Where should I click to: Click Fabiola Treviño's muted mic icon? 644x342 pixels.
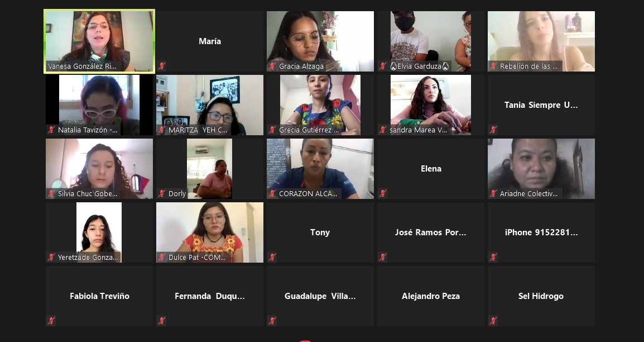tap(51, 321)
